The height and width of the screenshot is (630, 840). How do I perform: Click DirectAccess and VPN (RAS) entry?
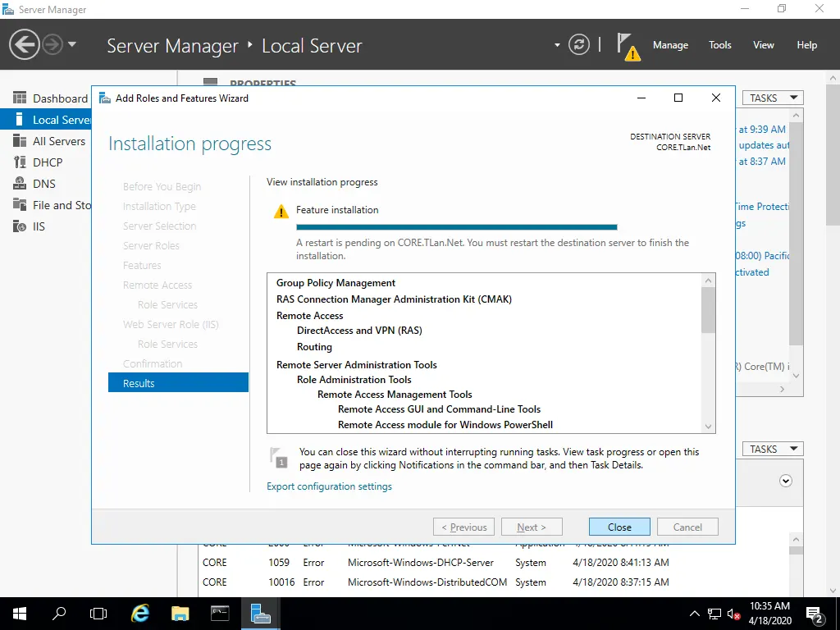click(x=359, y=331)
